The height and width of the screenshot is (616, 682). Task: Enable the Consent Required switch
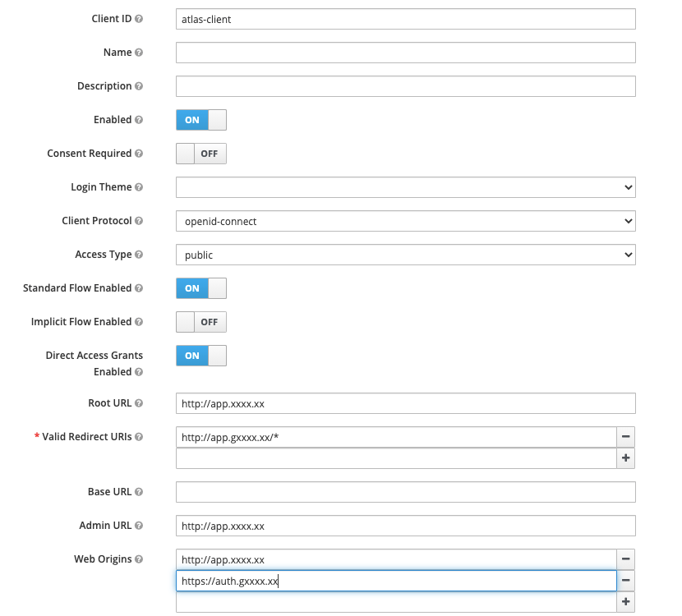click(x=200, y=153)
